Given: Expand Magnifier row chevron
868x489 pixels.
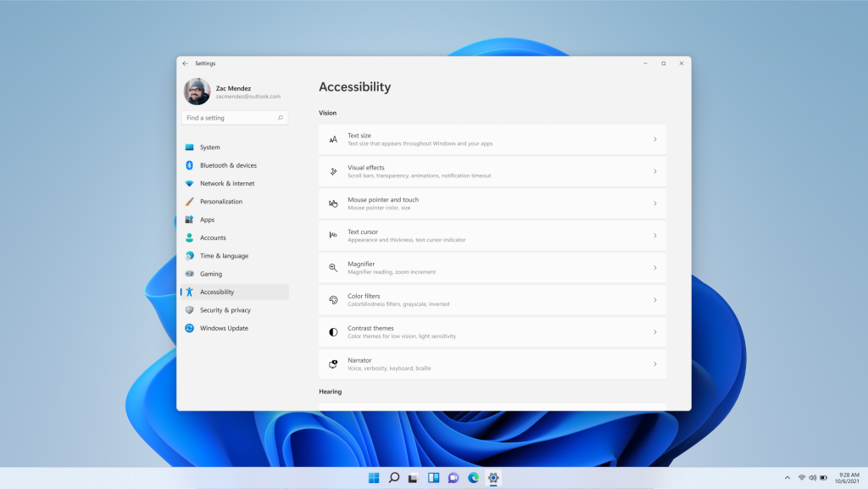Looking at the screenshot, I should point(655,268).
